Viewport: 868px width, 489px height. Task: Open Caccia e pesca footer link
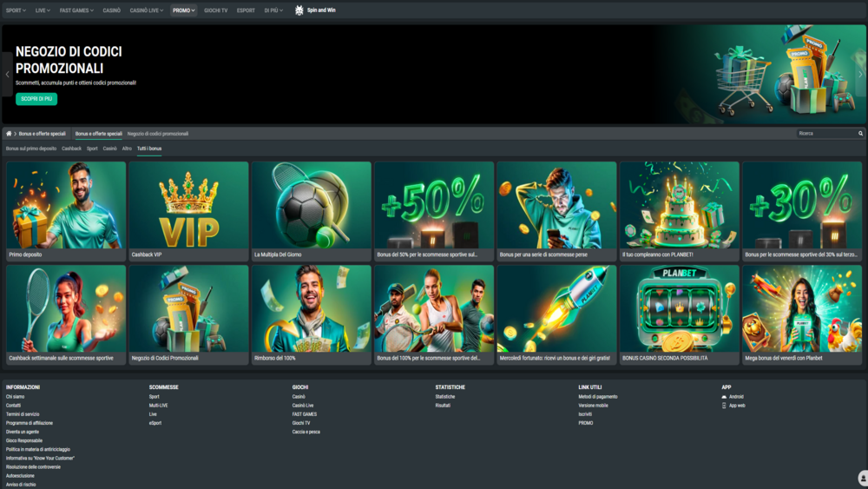click(306, 432)
